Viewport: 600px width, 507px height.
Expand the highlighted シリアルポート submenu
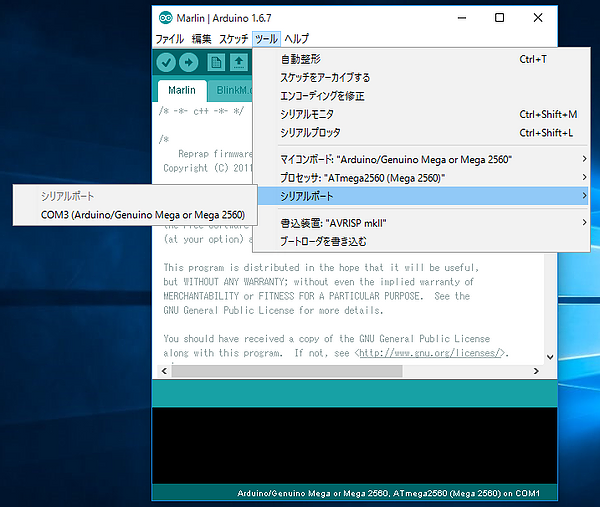pos(423,196)
